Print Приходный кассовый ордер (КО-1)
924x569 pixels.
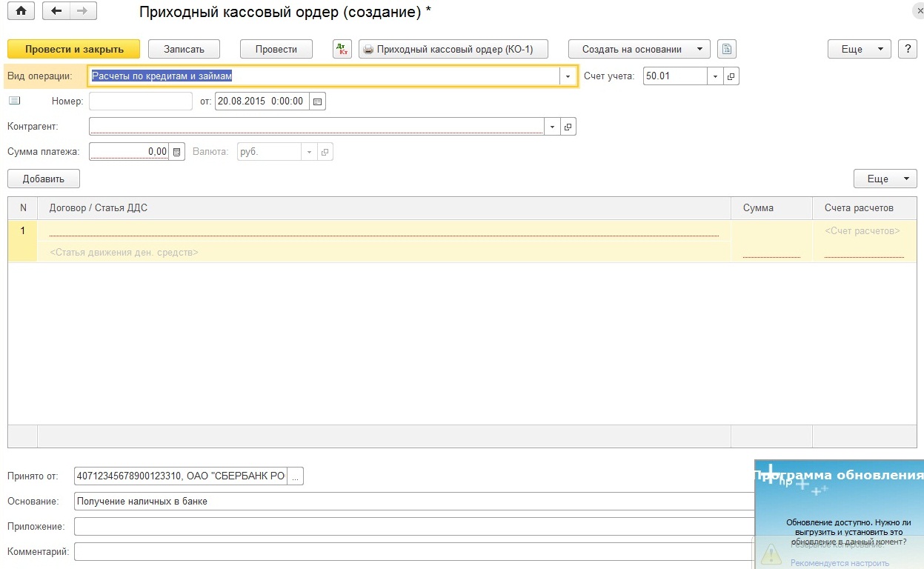pos(454,49)
